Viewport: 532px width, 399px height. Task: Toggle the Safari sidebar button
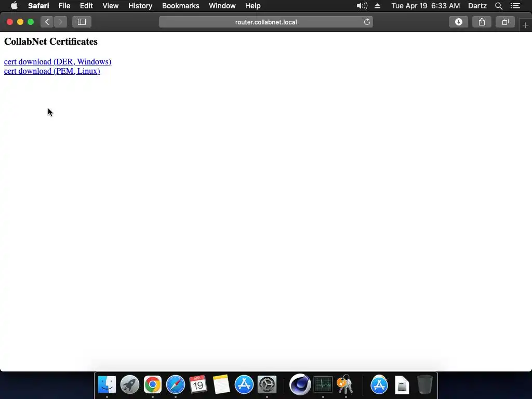pos(82,22)
